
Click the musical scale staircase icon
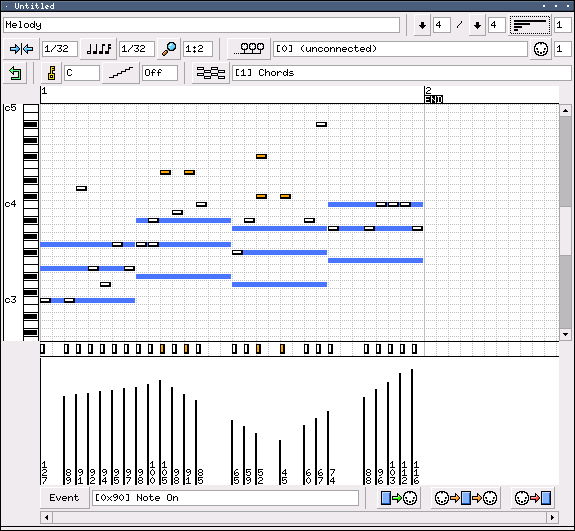pyautogui.click(x=121, y=73)
